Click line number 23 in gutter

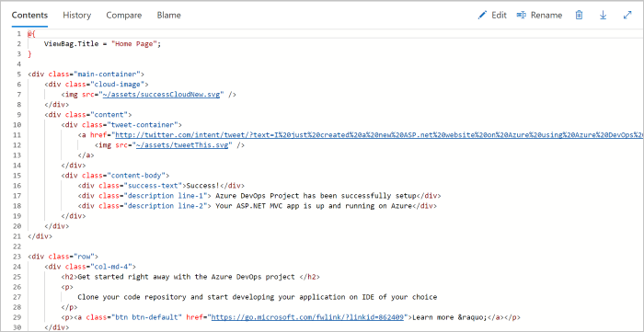(17, 257)
